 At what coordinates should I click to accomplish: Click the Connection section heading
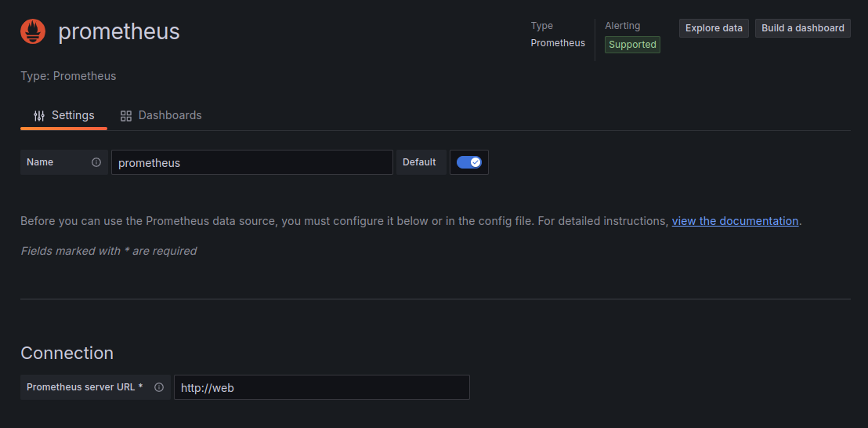pos(67,353)
